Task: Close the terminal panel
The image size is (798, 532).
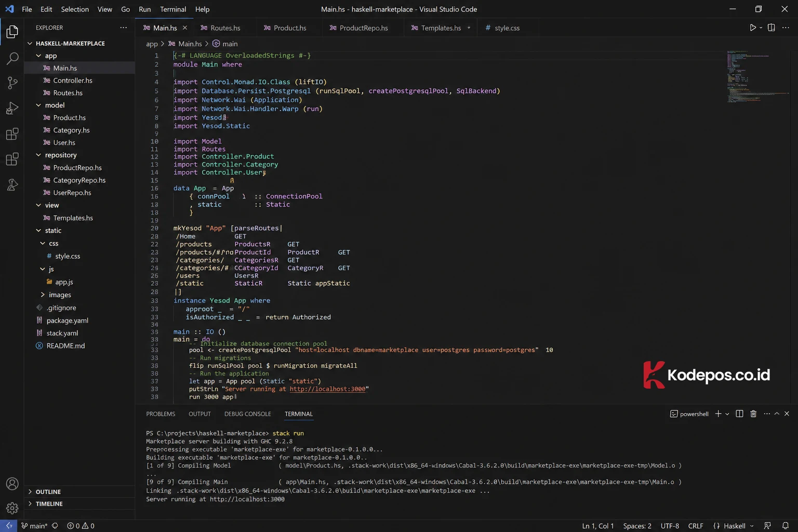Action: point(787,414)
